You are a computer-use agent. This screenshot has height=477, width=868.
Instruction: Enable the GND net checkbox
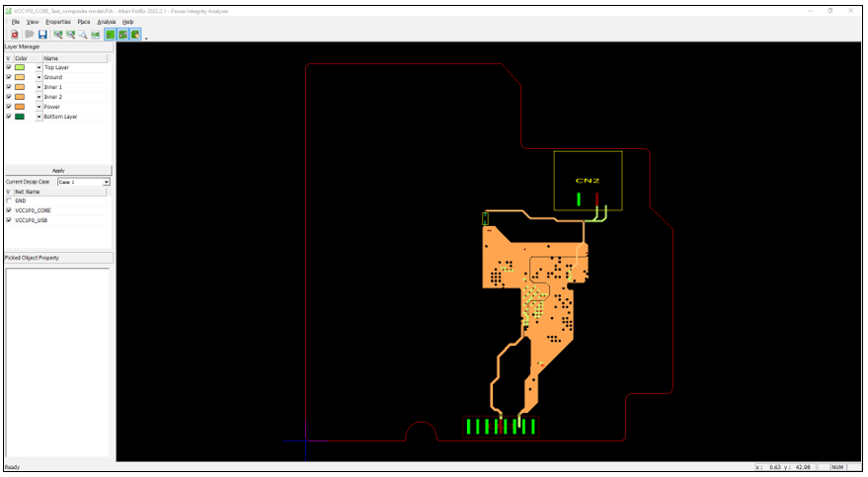click(x=9, y=200)
